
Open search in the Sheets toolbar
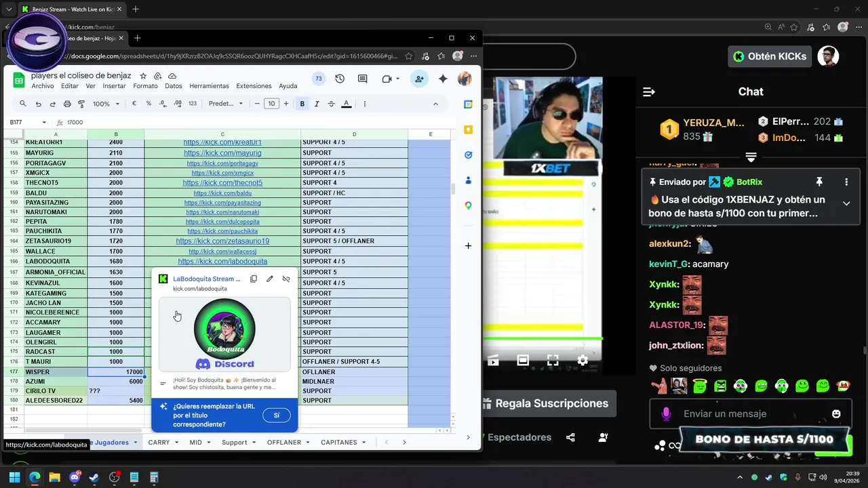click(23, 104)
